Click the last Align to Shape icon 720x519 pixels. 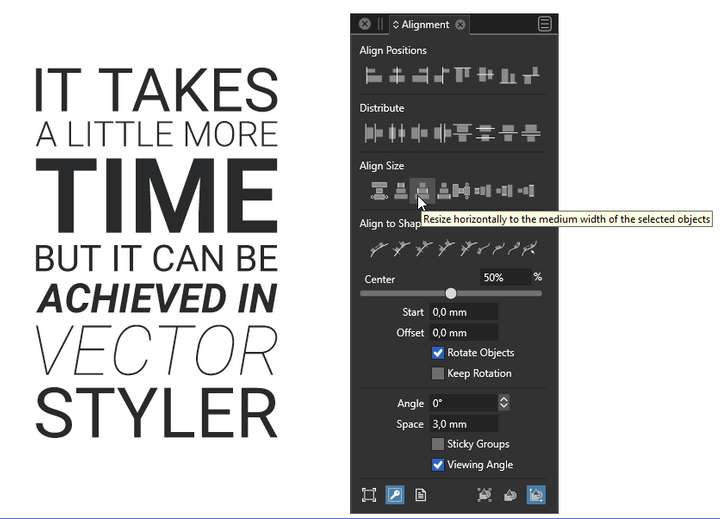tap(529, 249)
